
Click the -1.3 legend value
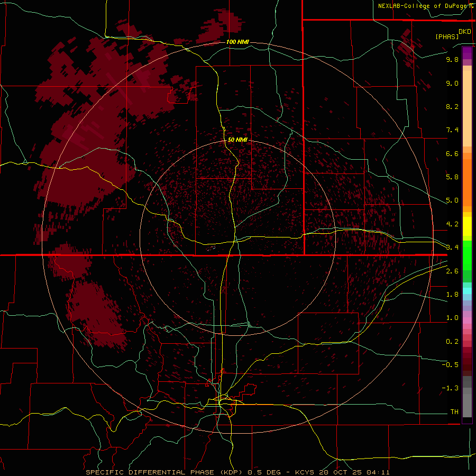[450, 388]
